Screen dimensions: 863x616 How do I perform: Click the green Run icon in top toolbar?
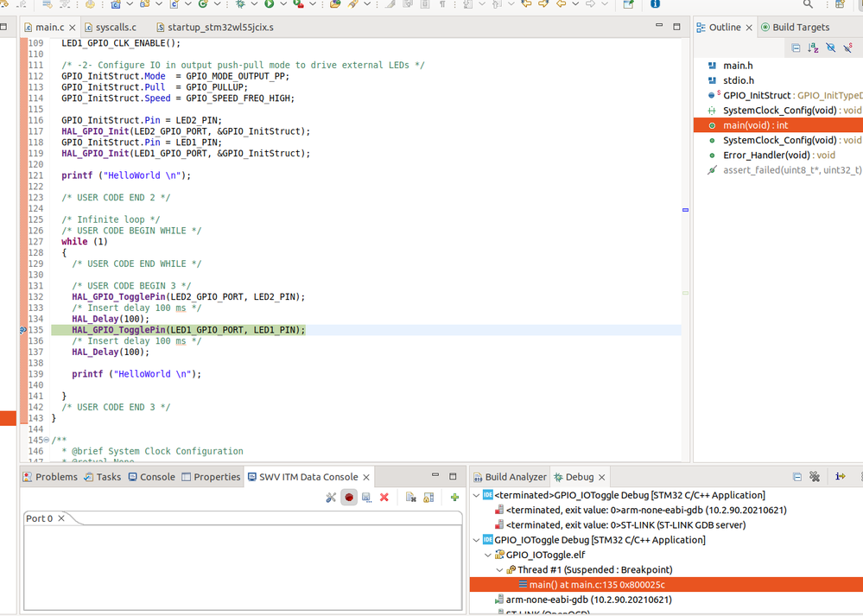pyautogui.click(x=270, y=3)
